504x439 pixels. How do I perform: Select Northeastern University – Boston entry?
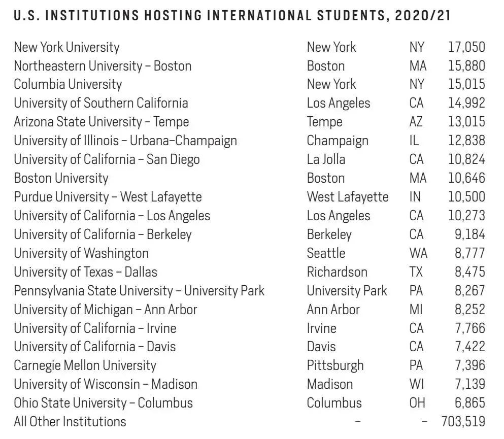(103, 66)
